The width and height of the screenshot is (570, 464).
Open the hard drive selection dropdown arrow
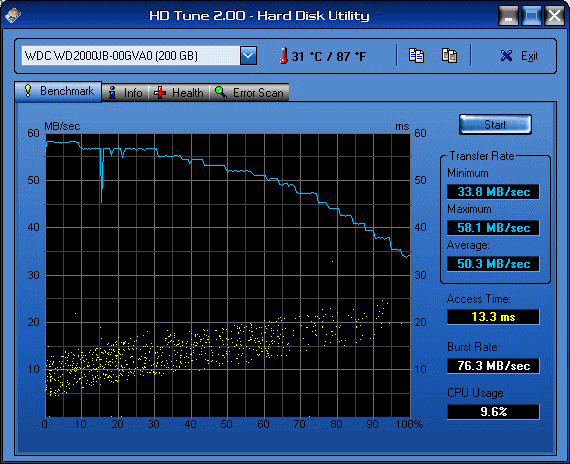tap(249, 56)
